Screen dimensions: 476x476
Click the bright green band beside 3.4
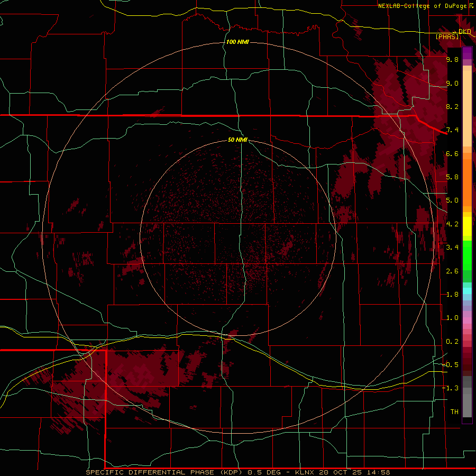[467, 255]
